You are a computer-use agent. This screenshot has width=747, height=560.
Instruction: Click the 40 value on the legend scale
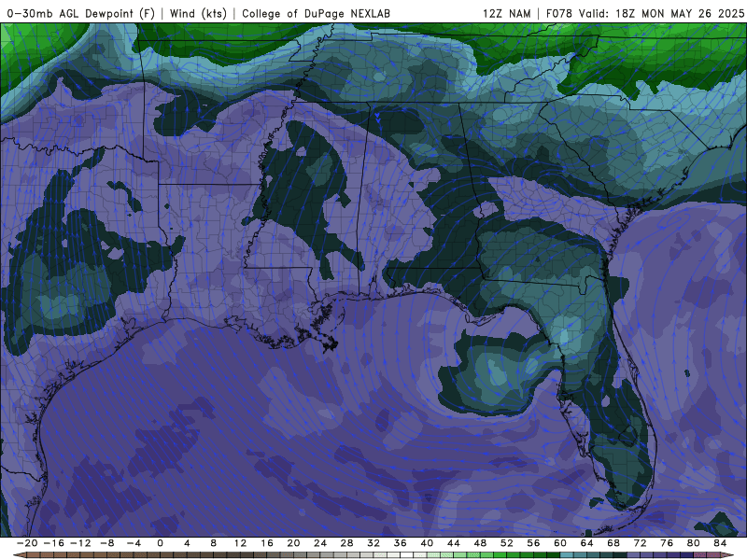[427, 543]
